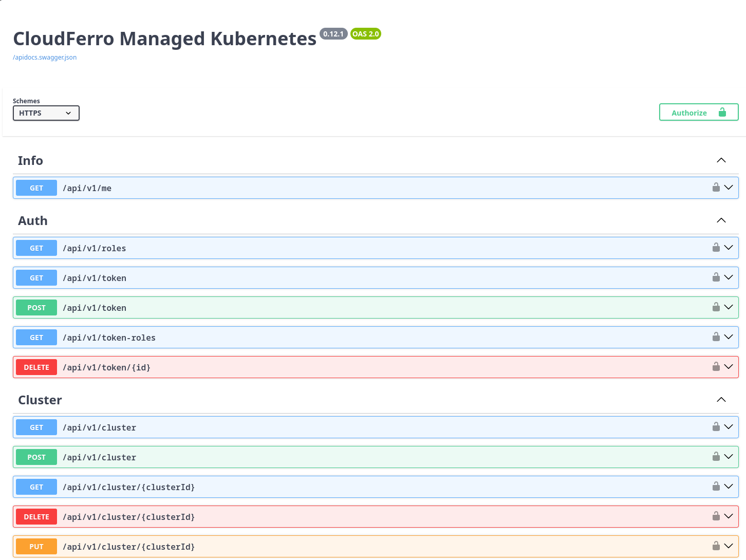The image size is (746, 560).
Task: Open the HTTPS Schemes dropdown
Action: (x=46, y=113)
